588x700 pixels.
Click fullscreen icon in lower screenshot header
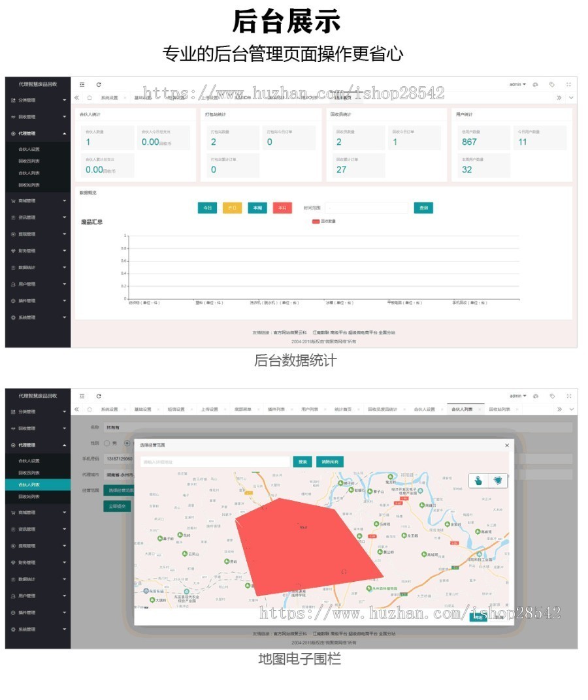coord(568,396)
